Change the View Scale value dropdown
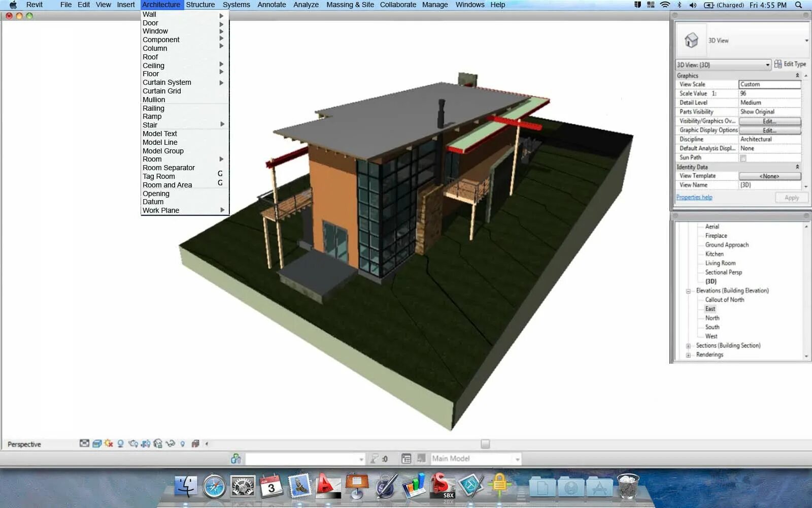 click(769, 84)
